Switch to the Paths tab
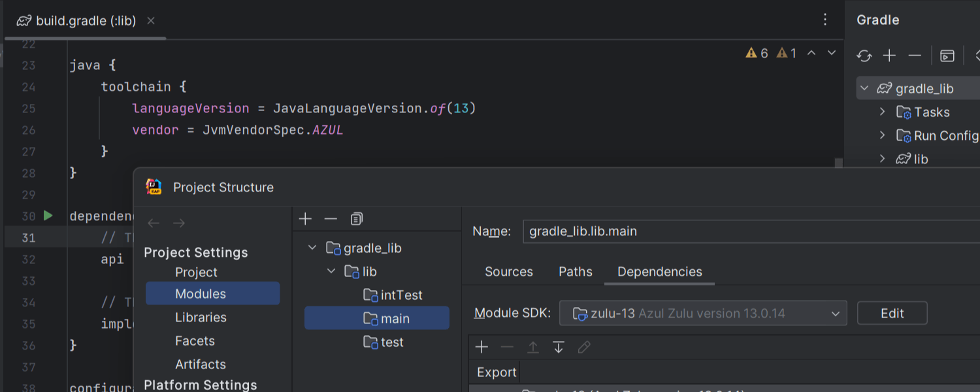 [575, 271]
